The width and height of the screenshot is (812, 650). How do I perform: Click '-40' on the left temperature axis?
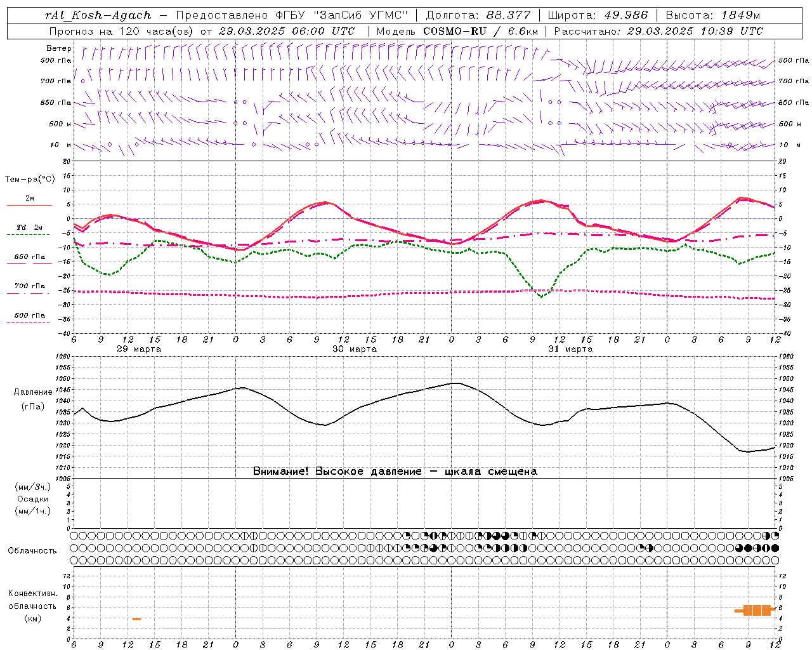point(65,333)
